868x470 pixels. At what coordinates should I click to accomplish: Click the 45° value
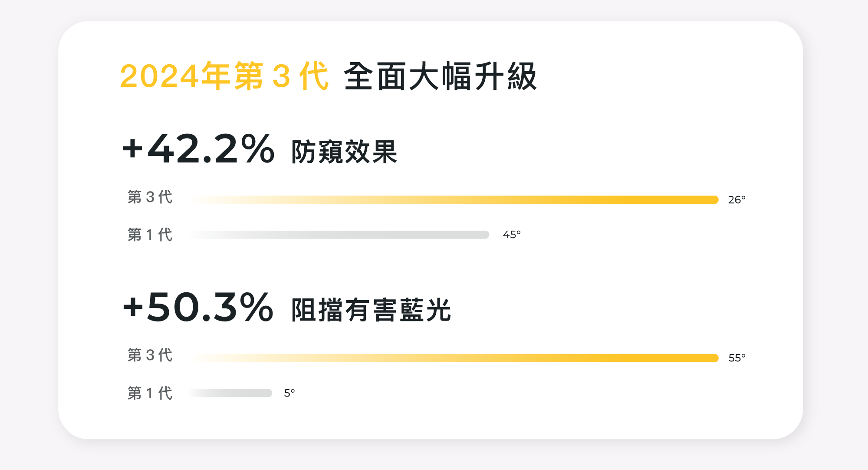512,235
